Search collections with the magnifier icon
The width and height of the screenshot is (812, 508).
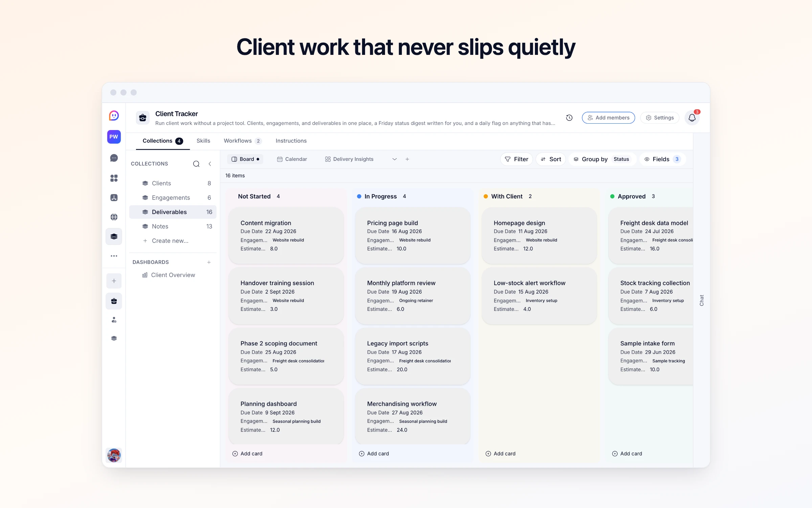196,164
